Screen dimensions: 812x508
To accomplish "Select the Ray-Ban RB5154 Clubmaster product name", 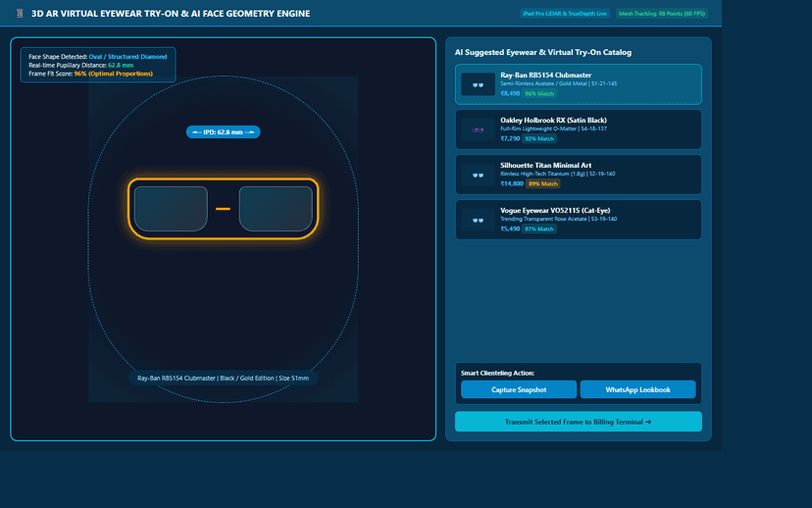I will click(x=546, y=76).
